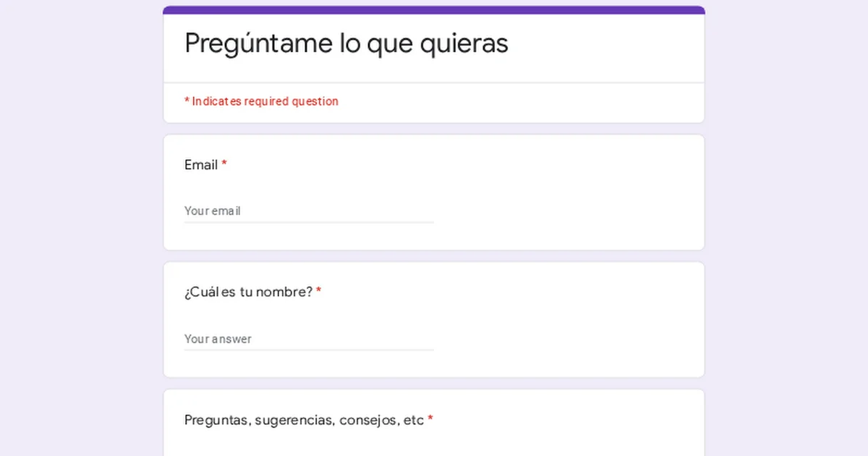Click blank area of the Email question card
The height and width of the screenshot is (456, 868).
[571, 195]
